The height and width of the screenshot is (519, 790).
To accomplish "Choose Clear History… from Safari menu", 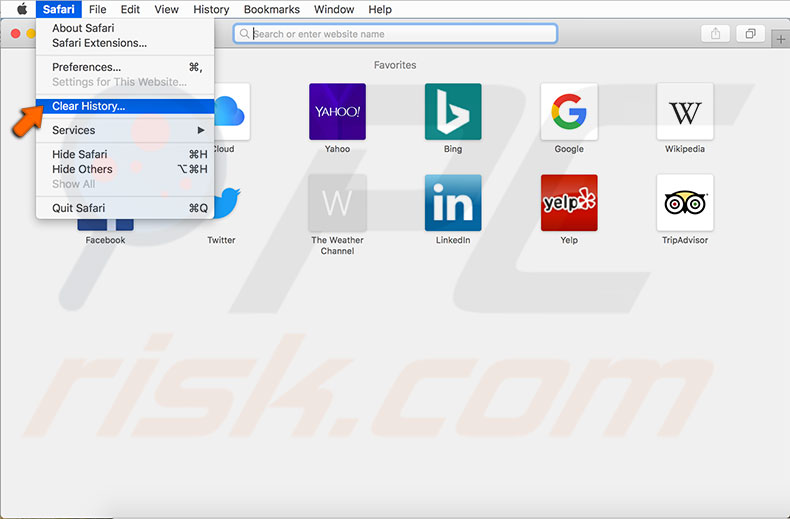I will click(125, 106).
